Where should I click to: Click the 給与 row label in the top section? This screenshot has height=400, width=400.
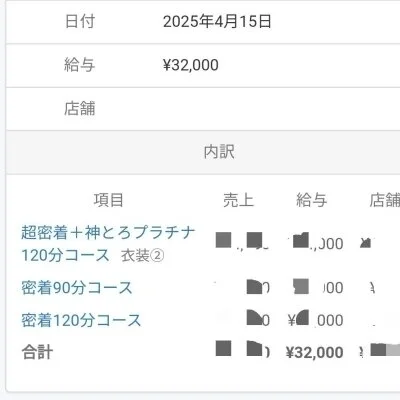[x=80, y=65]
